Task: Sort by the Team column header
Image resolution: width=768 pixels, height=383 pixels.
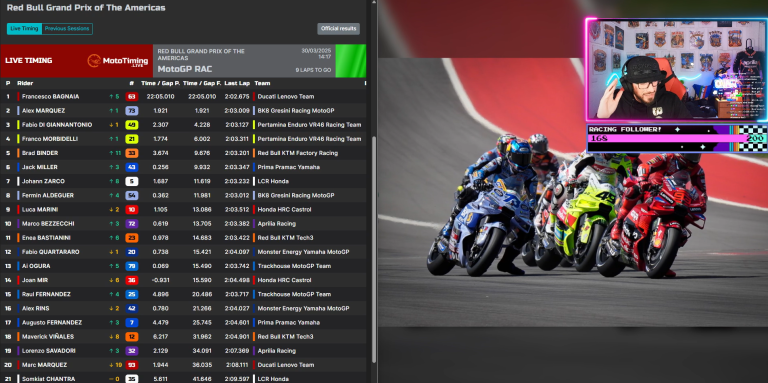Action: [x=263, y=83]
